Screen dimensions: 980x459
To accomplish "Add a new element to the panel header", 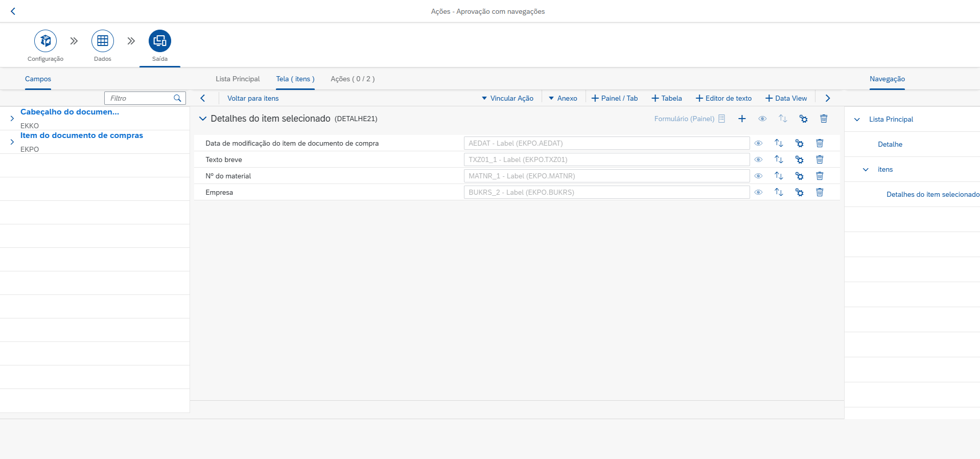I will point(742,119).
